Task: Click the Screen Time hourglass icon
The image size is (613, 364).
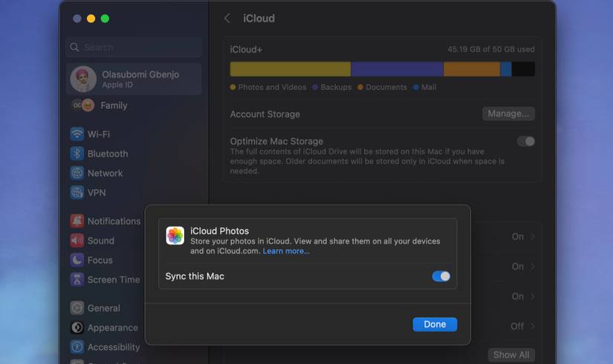Action: tap(77, 279)
